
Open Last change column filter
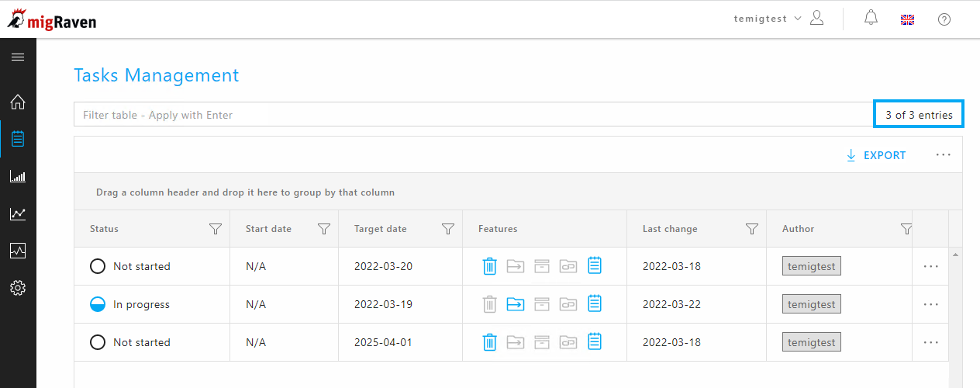751,229
